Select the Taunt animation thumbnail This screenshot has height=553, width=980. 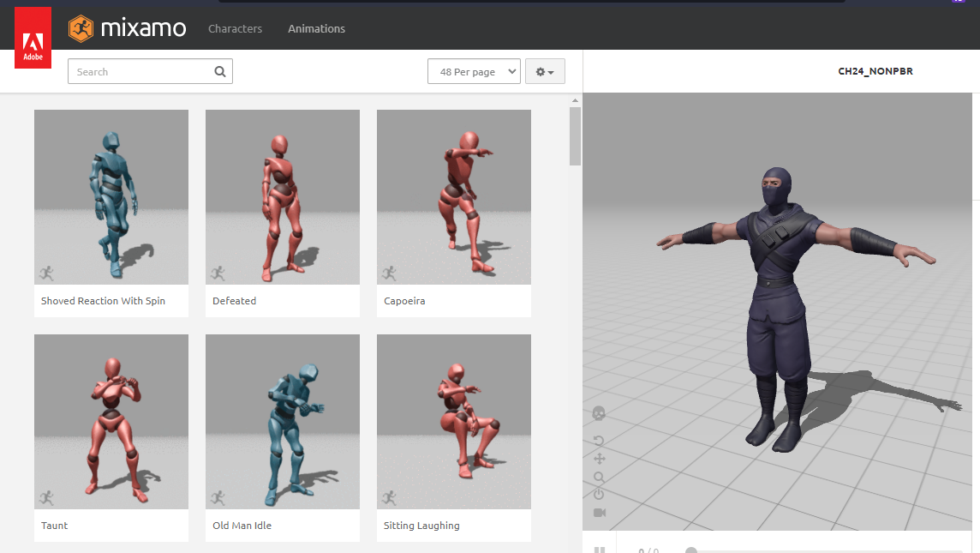[111, 422]
